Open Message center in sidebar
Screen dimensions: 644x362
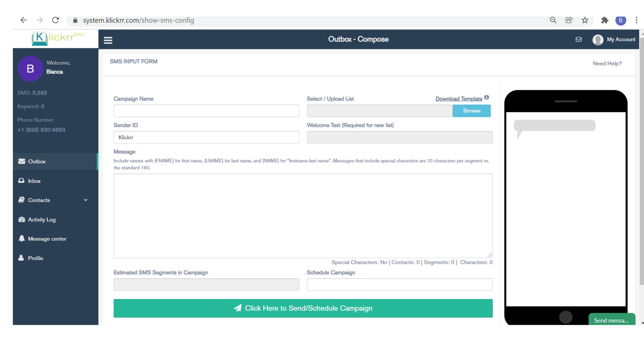point(47,239)
